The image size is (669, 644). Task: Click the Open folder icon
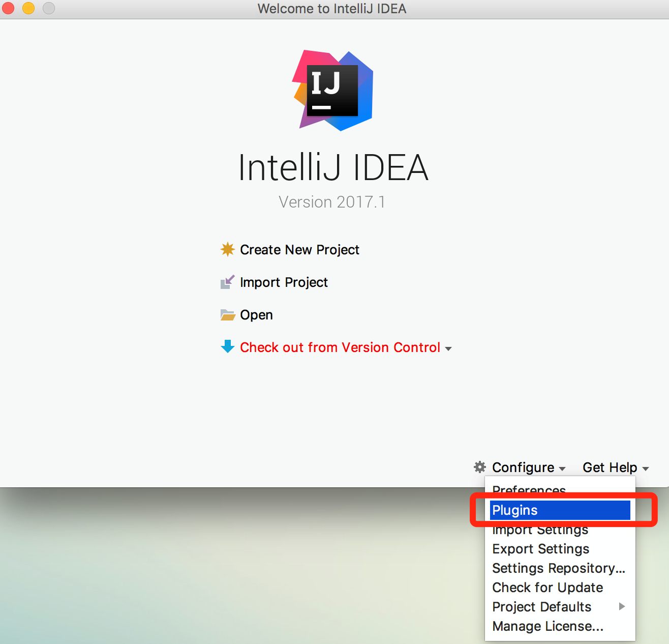(x=227, y=315)
